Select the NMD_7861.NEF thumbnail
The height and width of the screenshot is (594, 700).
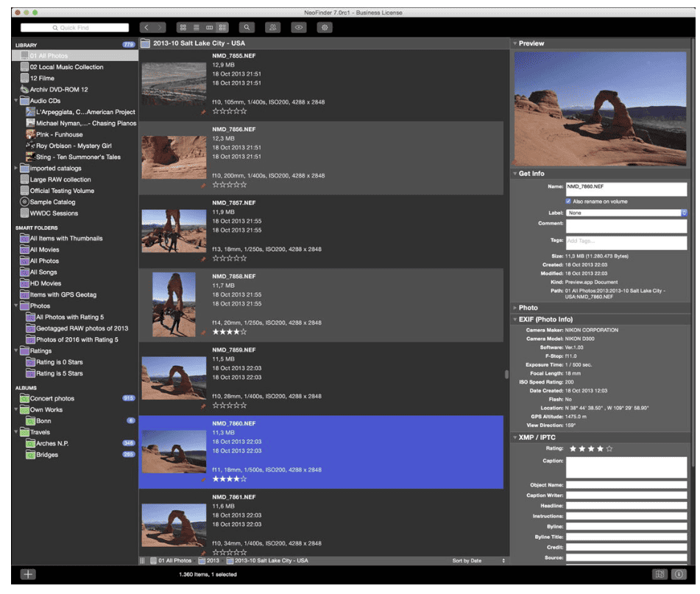(x=174, y=526)
